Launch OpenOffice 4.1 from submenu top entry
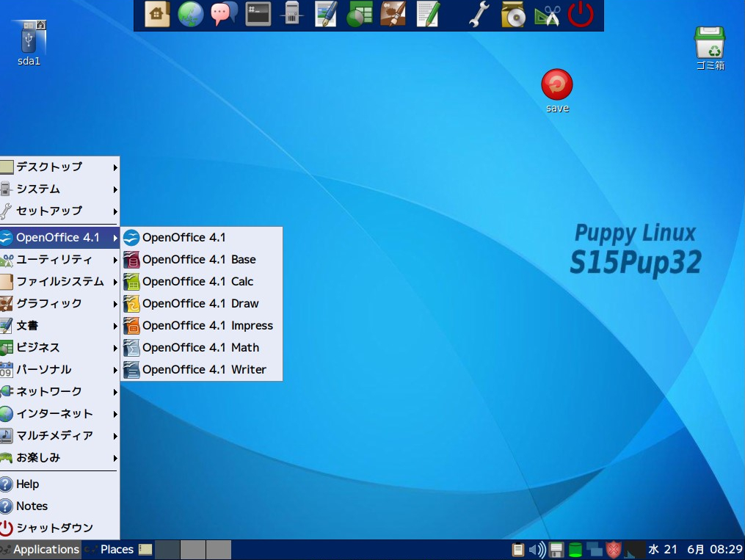Viewport: 745px width, 560px height. click(x=201, y=238)
